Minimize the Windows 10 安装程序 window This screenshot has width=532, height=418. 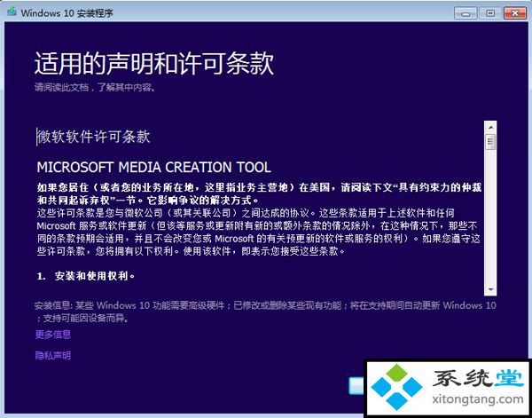click(x=465, y=13)
